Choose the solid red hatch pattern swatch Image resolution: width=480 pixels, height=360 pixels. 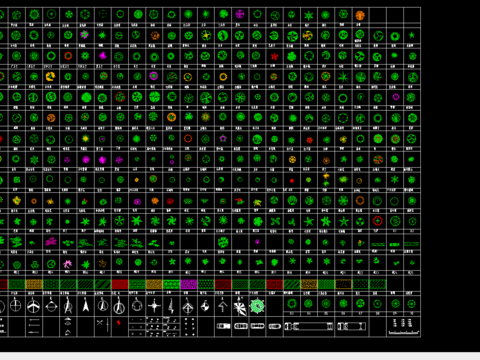[120, 284]
